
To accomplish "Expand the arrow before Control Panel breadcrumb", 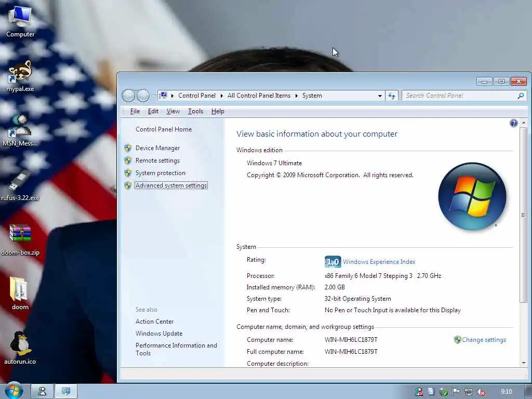I will tap(172, 96).
